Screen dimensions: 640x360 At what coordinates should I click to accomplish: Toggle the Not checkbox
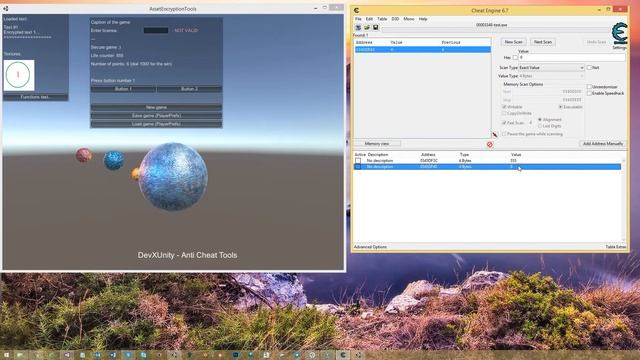click(x=589, y=67)
